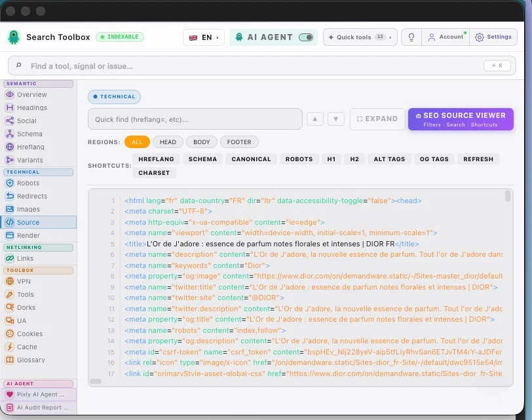This screenshot has height=420, width=532.
Task: Focus the Find a tool search field
Action: point(262,66)
